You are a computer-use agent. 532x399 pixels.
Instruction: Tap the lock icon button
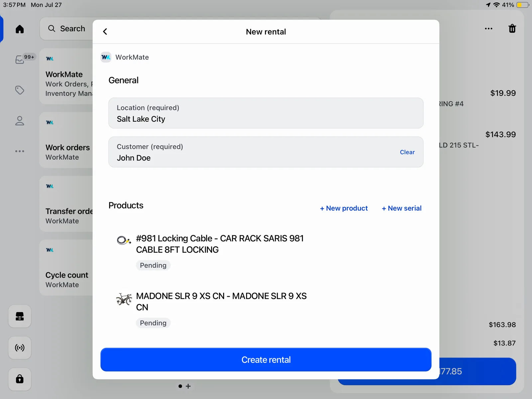20,379
